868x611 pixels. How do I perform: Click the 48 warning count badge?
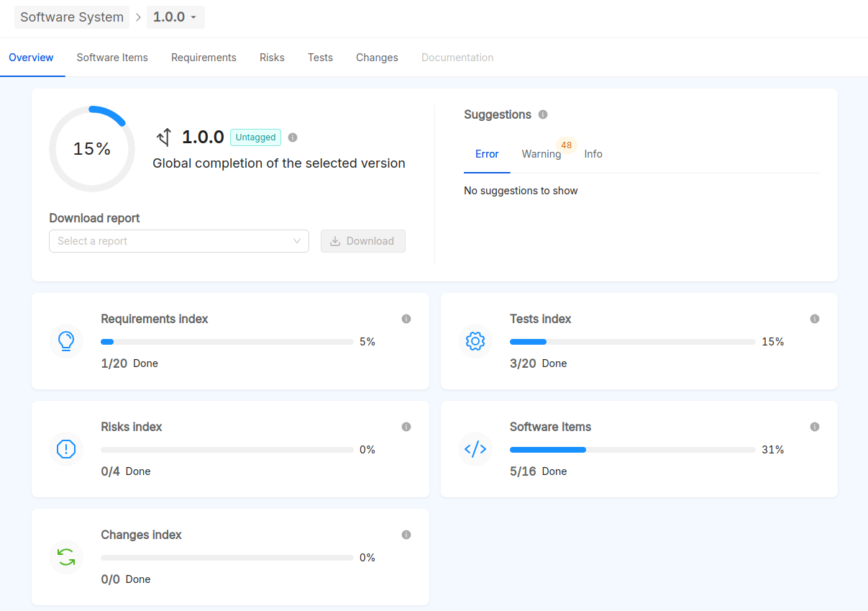567,145
